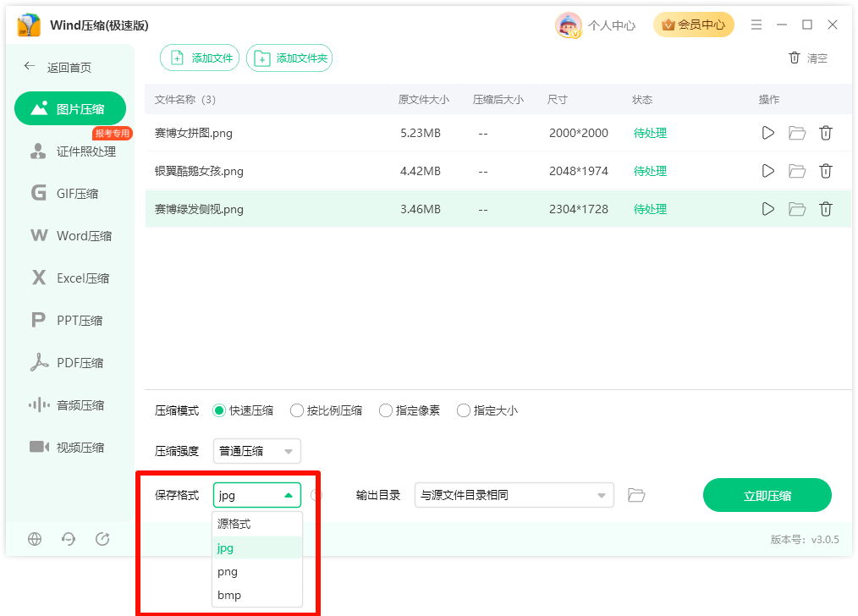858x616 pixels.
Task: Open 证件照处理 in the sidebar
Action: [73, 151]
